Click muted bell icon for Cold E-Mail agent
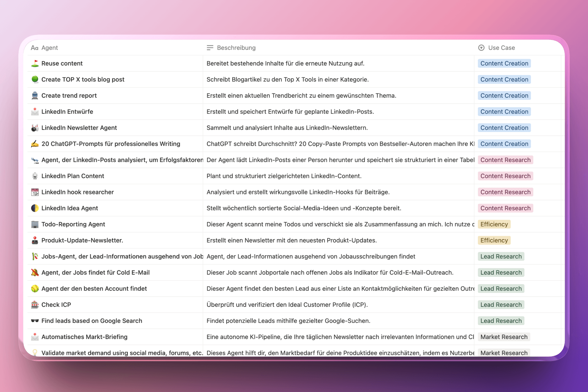Viewport: 588px width, 392px height. [35, 273]
